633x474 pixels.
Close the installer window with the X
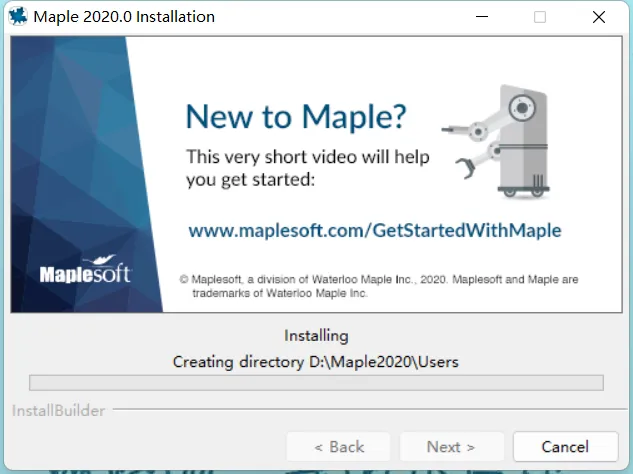[599, 17]
